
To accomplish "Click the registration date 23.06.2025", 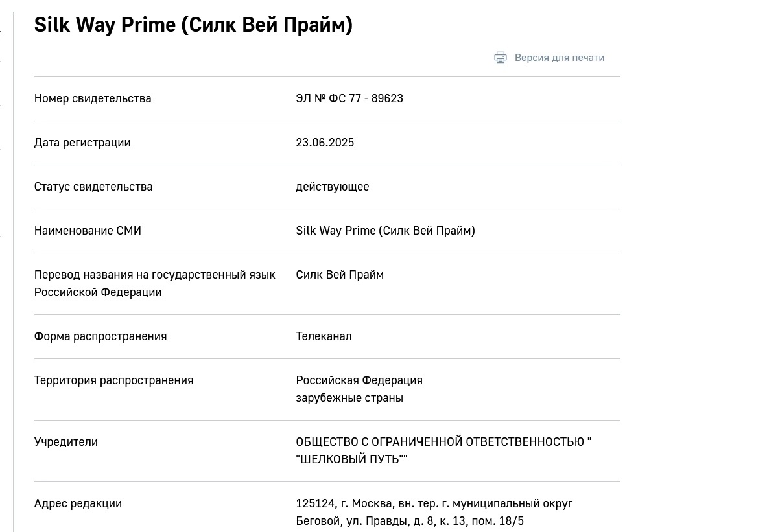I will click(325, 143).
